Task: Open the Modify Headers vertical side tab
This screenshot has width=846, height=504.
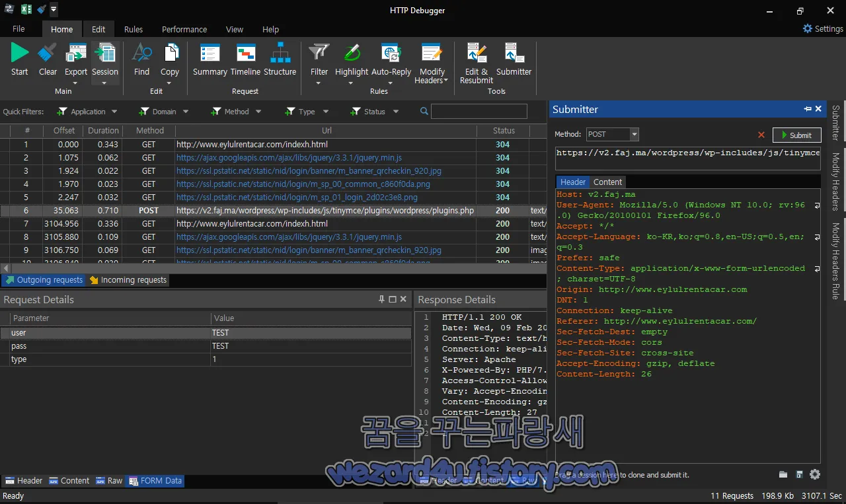Action: pyautogui.click(x=835, y=182)
